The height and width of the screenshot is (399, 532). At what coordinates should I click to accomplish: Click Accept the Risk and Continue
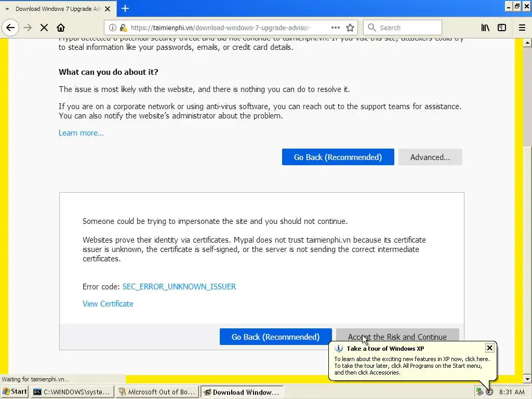click(397, 336)
